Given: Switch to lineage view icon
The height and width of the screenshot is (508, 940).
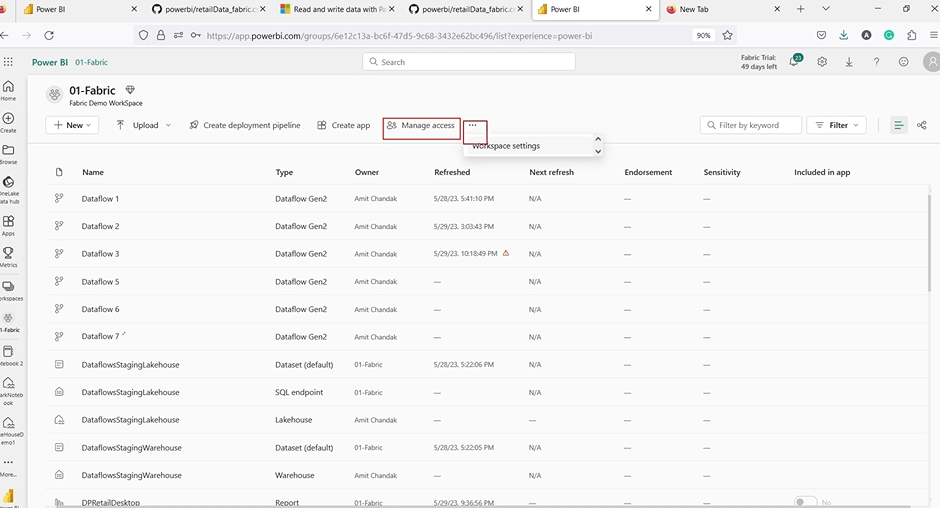Looking at the screenshot, I should [922, 125].
